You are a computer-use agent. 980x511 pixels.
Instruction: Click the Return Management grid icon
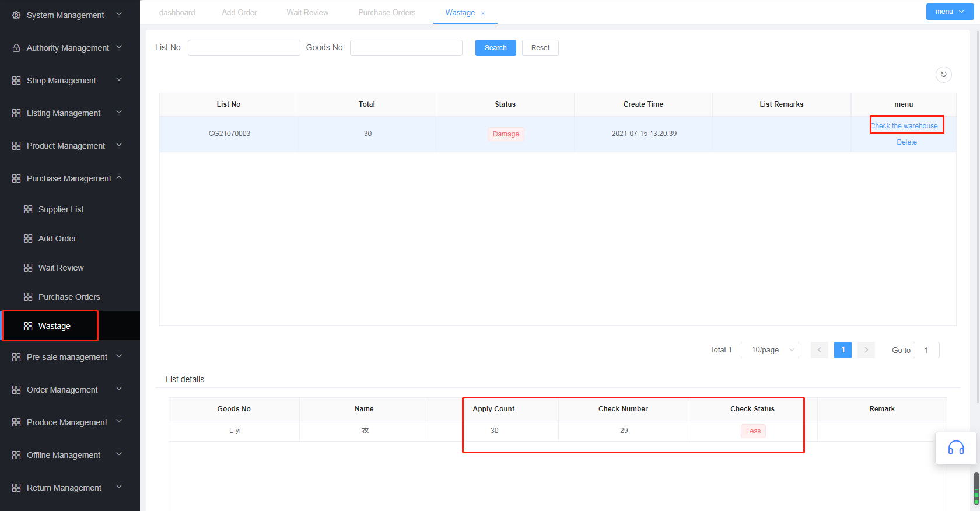tap(16, 488)
